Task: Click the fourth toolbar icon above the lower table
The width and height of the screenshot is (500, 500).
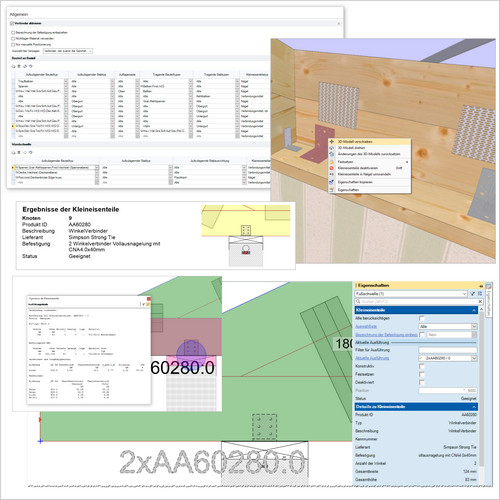Action: tap(30, 152)
